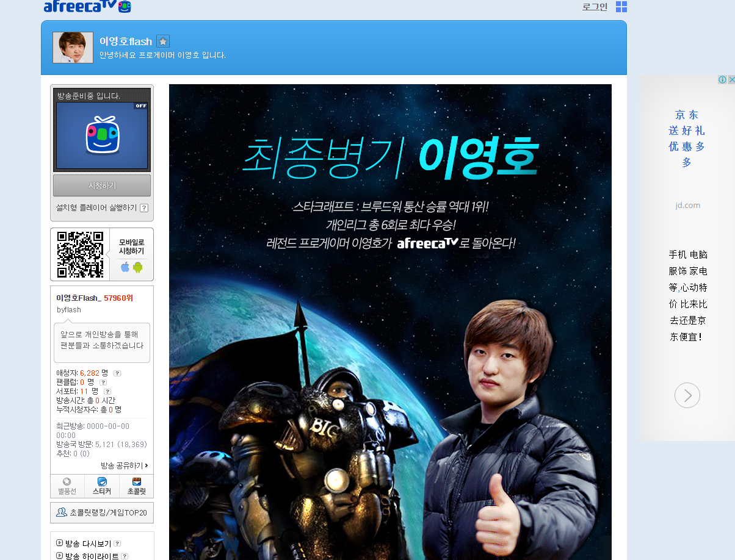The width and height of the screenshot is (735, 560).
Task: Click 방송시간: 총 0 시간 text
Action: tap(85, 400)
